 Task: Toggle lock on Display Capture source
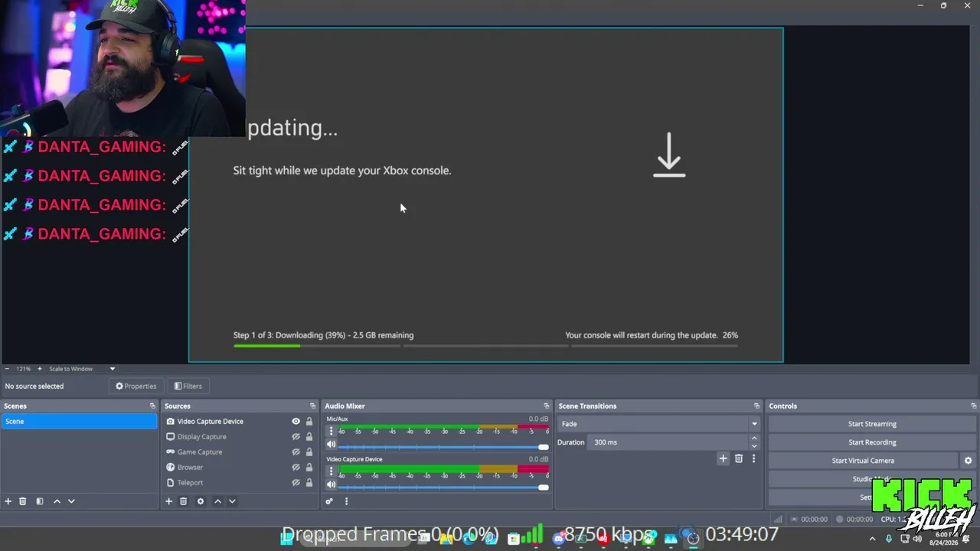[x=309, y=437]
